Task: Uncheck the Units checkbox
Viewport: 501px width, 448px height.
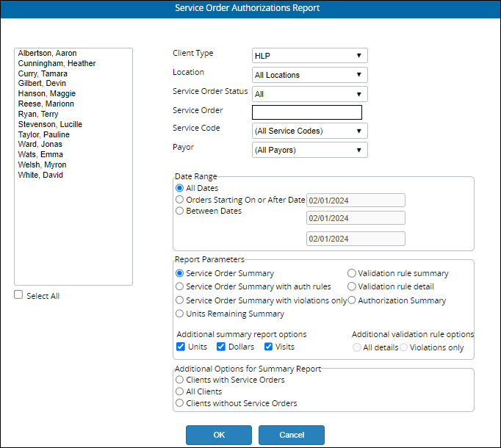Action: (x=181, y=347)
